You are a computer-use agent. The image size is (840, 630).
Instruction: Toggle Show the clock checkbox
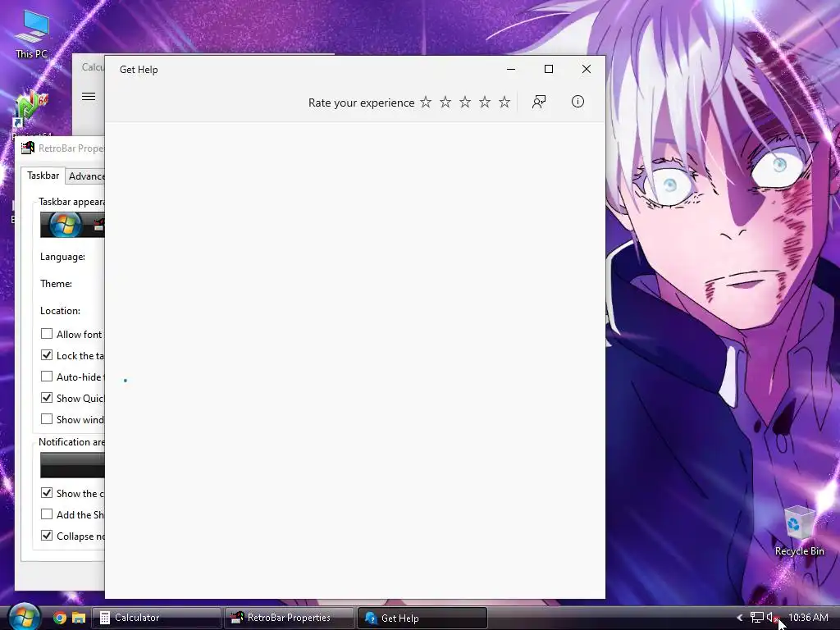click(47, 493)
